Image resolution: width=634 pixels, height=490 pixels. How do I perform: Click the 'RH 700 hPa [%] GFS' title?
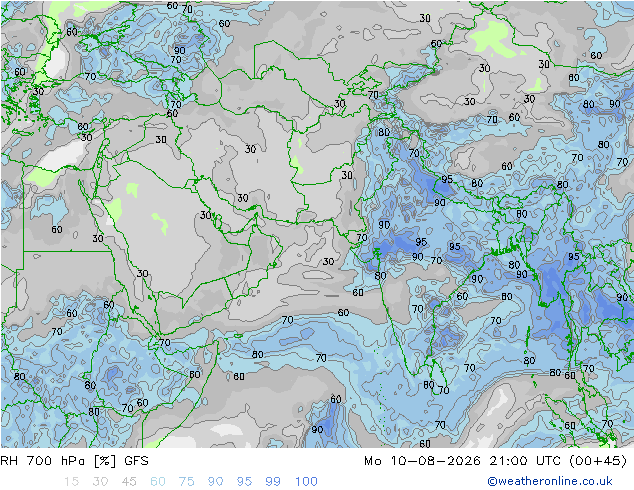[74, 461]
